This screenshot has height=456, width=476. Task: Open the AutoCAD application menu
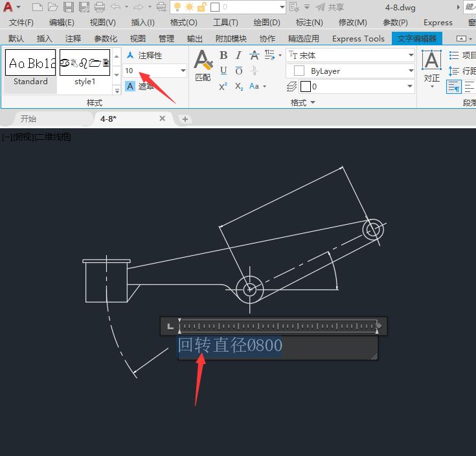8,6
